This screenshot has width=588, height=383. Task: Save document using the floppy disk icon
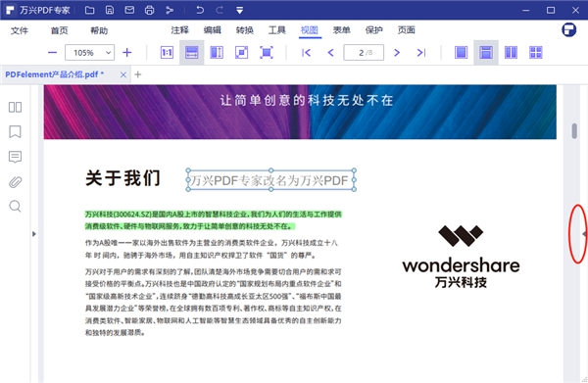(110, 10)
